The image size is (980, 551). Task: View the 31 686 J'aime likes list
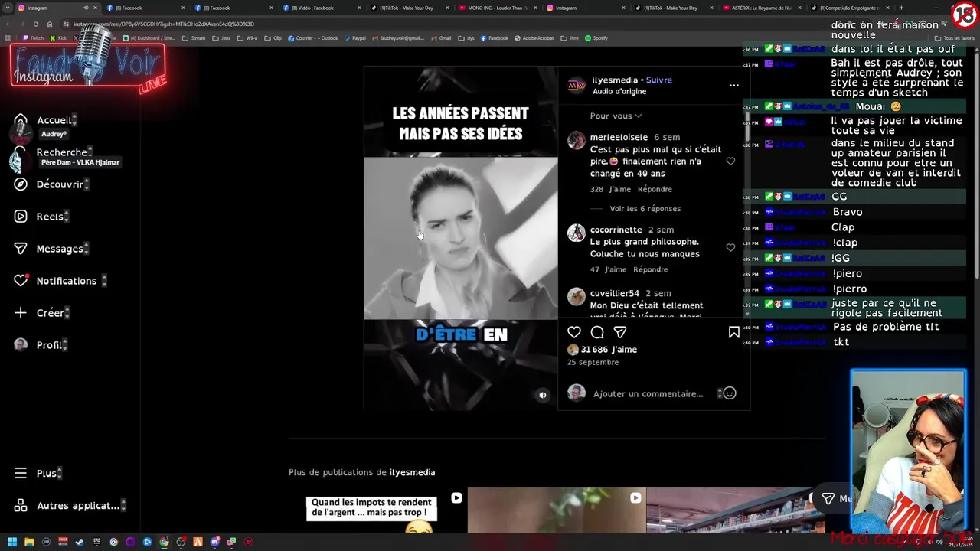(x=609, y=350)
